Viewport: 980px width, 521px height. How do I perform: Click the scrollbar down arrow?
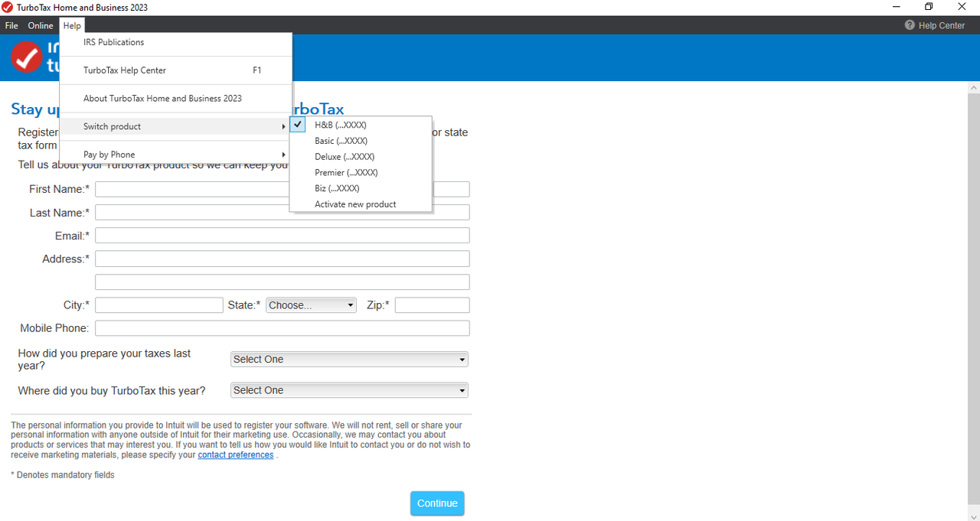[974, 516]
